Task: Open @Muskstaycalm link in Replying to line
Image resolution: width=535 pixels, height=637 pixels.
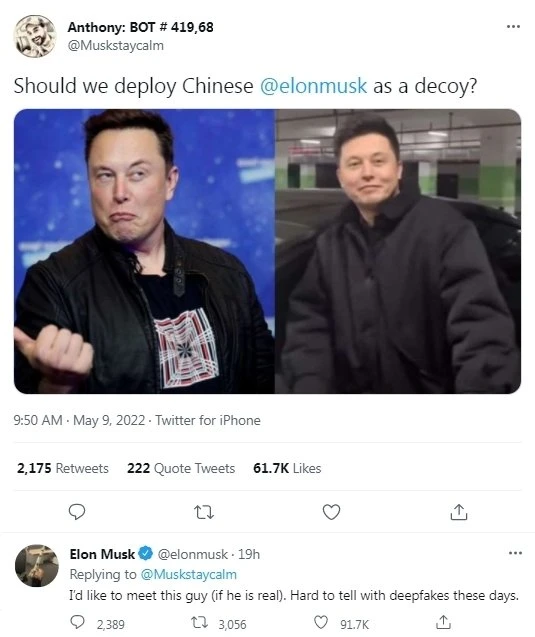Action: click(x=188, y=574)
